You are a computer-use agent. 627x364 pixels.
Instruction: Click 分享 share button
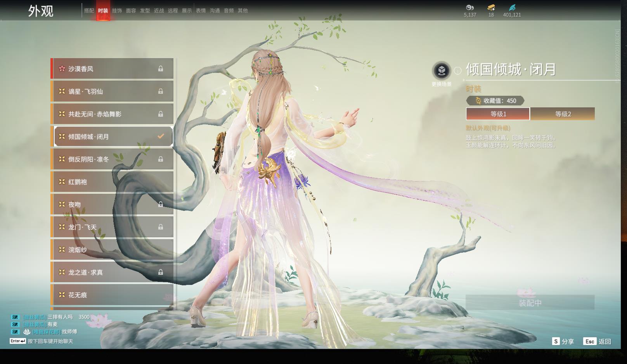(x=563, y=341)
